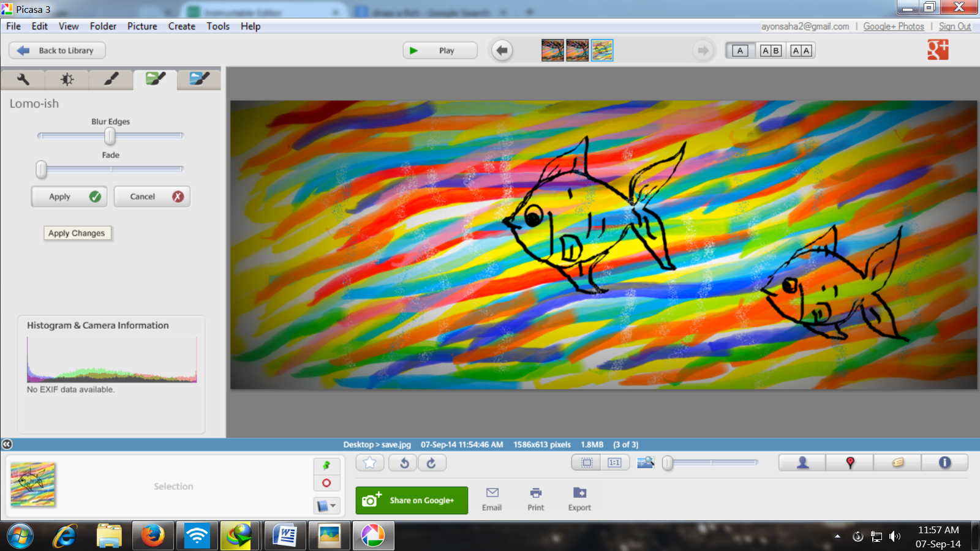The image size is (980, 551).
Task: Email the selected photo
Action: [x=492, y=499]
